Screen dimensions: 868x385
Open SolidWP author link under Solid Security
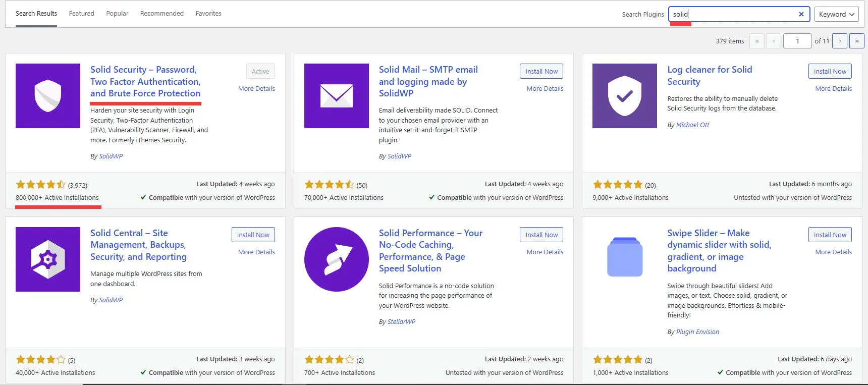111,156
